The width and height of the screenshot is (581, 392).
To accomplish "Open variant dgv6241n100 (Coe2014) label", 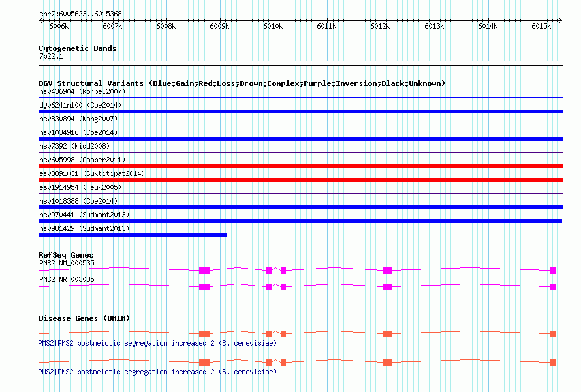I will [x=80, y=105].
